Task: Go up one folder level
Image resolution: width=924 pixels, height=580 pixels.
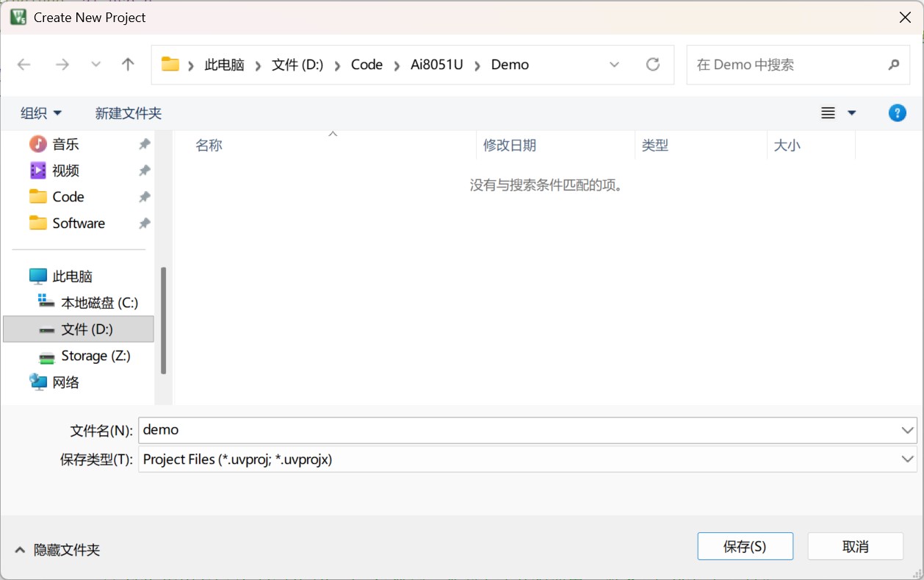Action: click(128, 65)
